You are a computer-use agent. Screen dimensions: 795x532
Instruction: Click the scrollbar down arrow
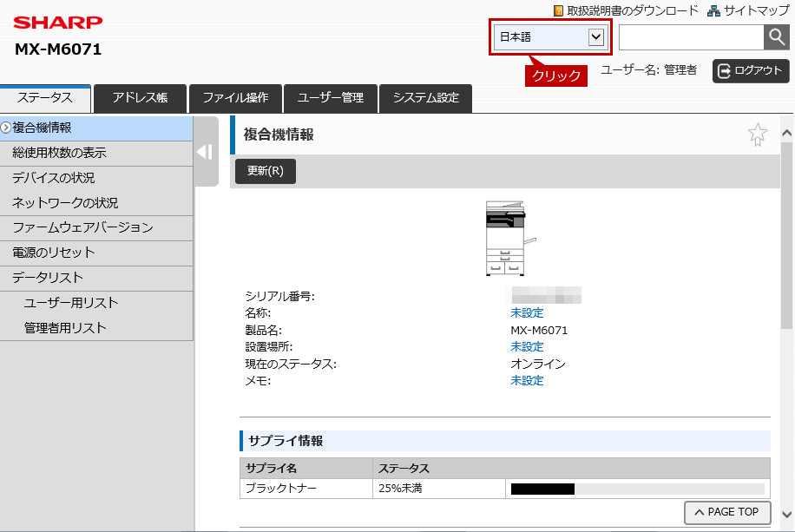click(x=787, y=515)
